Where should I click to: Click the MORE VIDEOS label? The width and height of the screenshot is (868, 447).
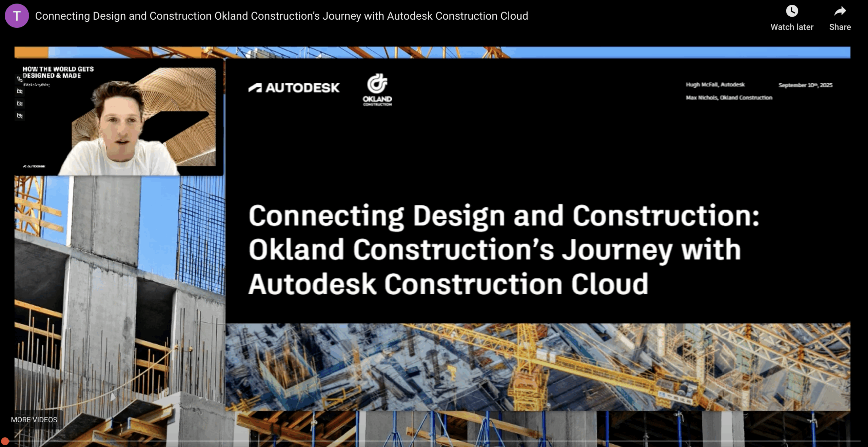click(x=34, y=420)
